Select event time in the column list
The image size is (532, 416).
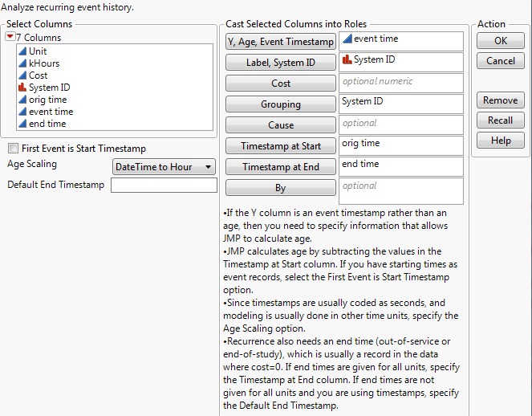pos(51,112)
